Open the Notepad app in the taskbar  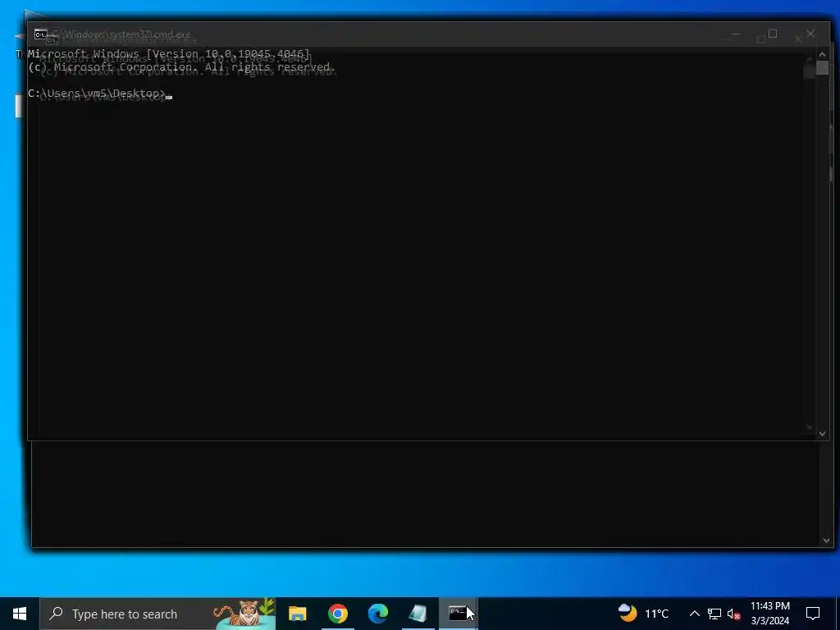(418, 614)
